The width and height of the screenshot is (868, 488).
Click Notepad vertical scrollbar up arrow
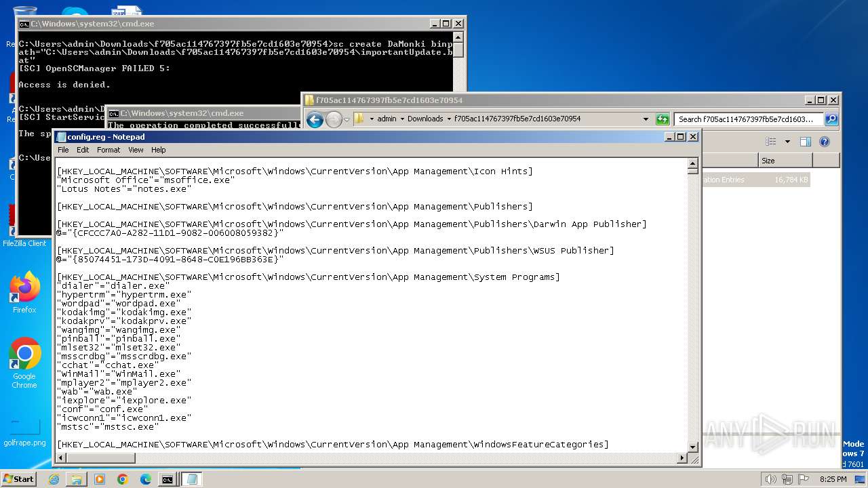pos(692,163)
